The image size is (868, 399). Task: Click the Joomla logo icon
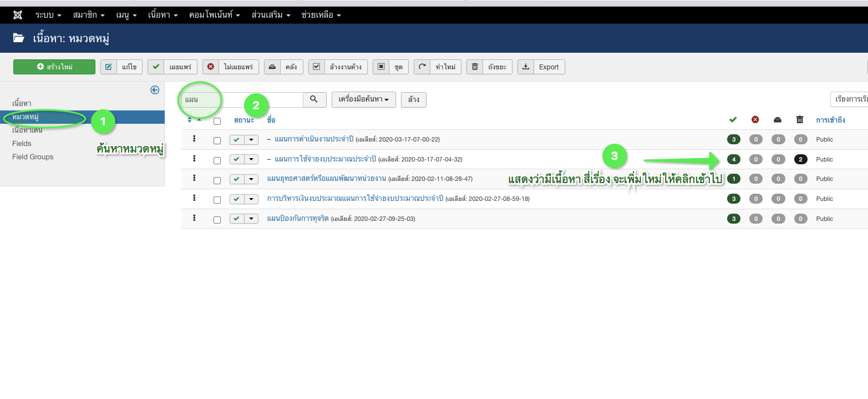click(18, 15)
